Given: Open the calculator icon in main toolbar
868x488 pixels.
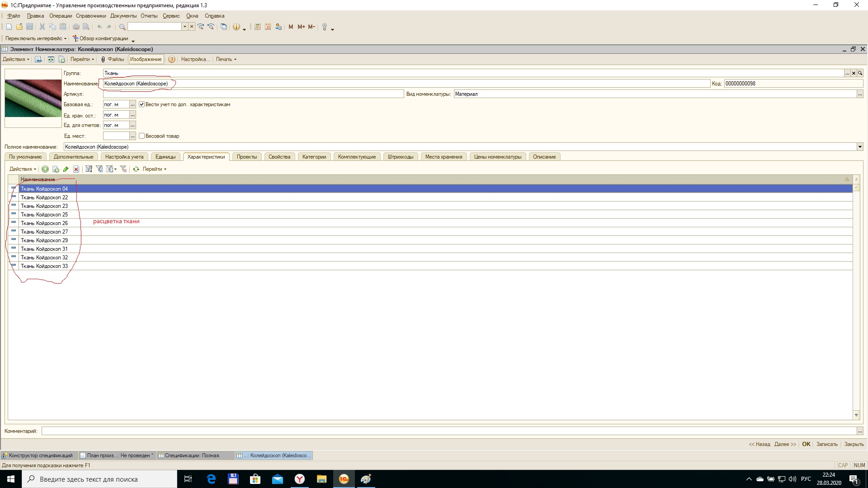Looking at the screenshot, I should click(x=257, y=27).
